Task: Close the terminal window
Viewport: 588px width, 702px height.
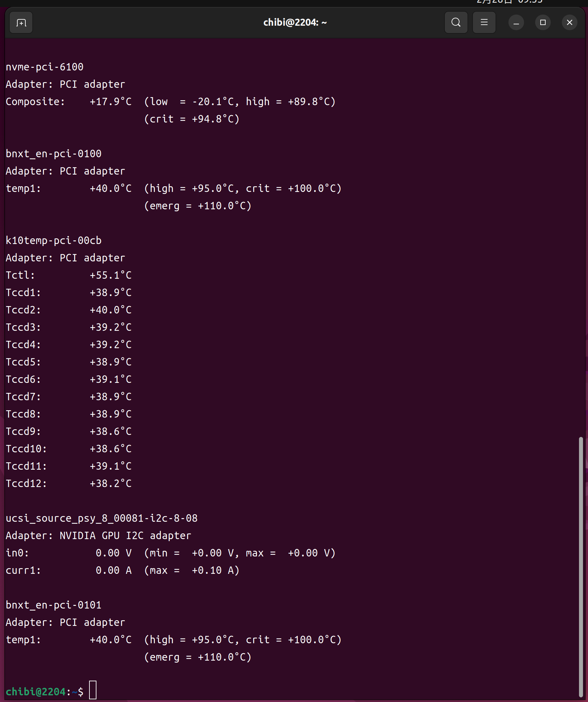Action: (x=569, y=23)
